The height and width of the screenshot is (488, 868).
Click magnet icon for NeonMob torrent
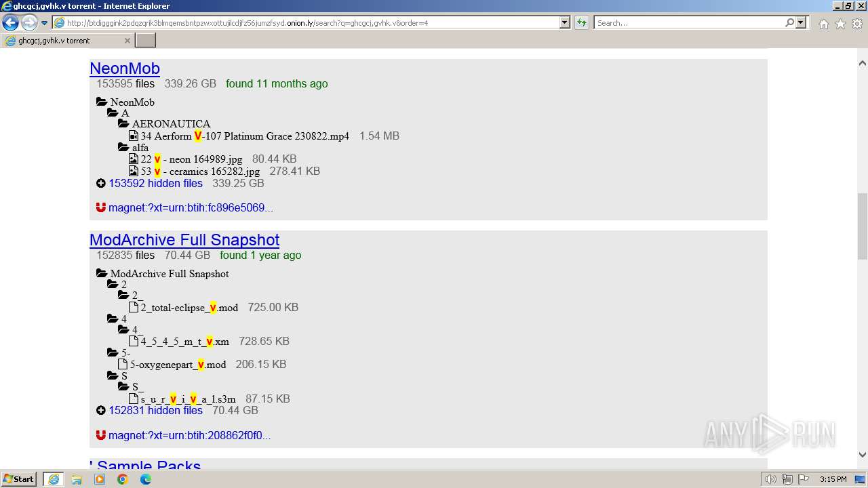101,207
